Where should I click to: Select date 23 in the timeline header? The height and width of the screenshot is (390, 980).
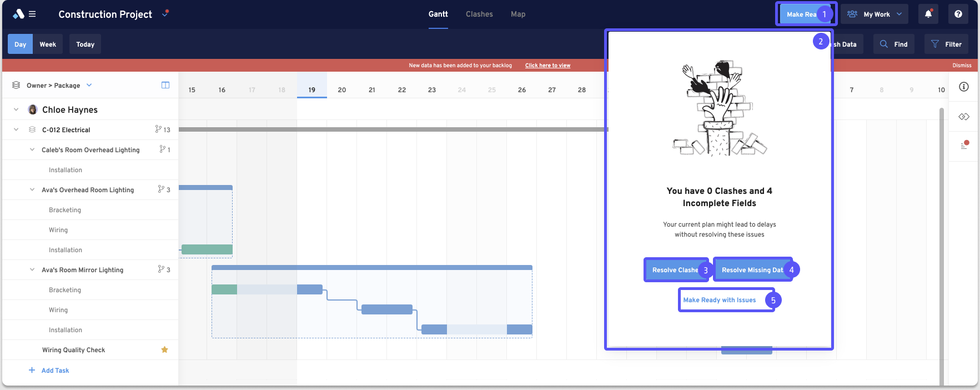(432, 89)
